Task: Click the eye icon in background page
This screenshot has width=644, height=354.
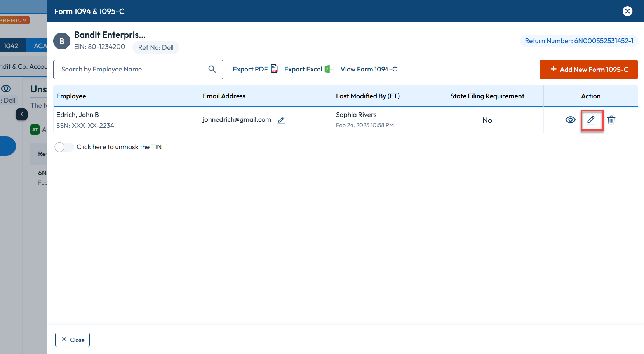Action: point(6,89)
